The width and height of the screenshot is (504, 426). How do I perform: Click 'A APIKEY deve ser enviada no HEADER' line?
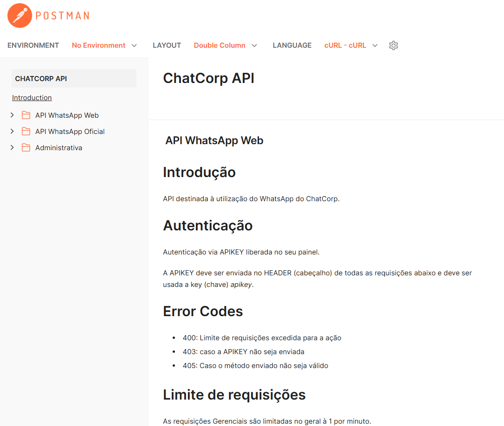(x=317, y=273)
